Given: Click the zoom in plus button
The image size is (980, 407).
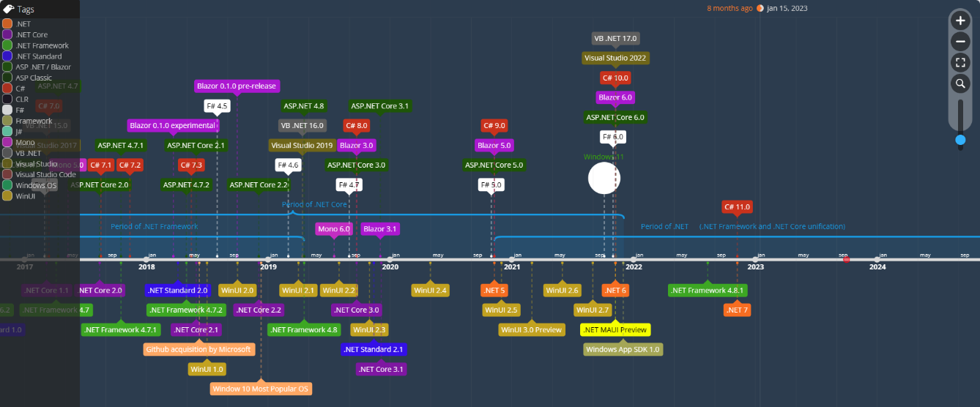Looking at the screenshot, I should [x=960, y=20].
